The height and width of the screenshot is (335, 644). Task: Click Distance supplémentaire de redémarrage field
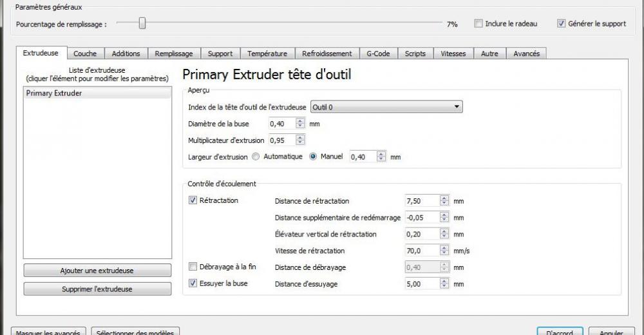click(x=422, y=218)
